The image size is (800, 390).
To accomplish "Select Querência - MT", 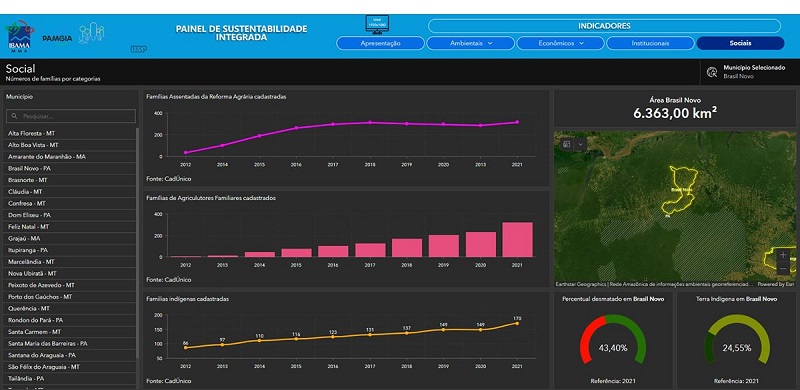I will click(x=70, y=308).
